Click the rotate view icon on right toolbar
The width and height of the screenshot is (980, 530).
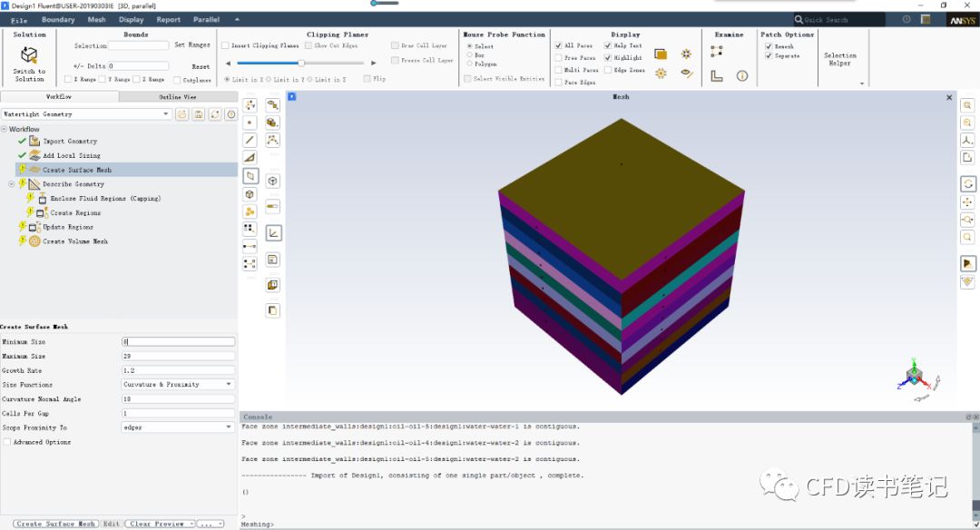968,183
